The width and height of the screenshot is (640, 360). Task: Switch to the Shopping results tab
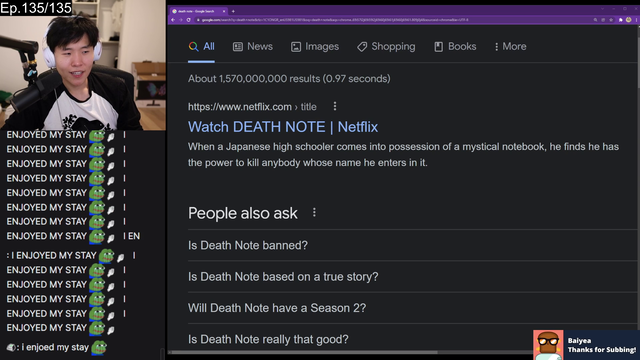(x=386, y=47)
